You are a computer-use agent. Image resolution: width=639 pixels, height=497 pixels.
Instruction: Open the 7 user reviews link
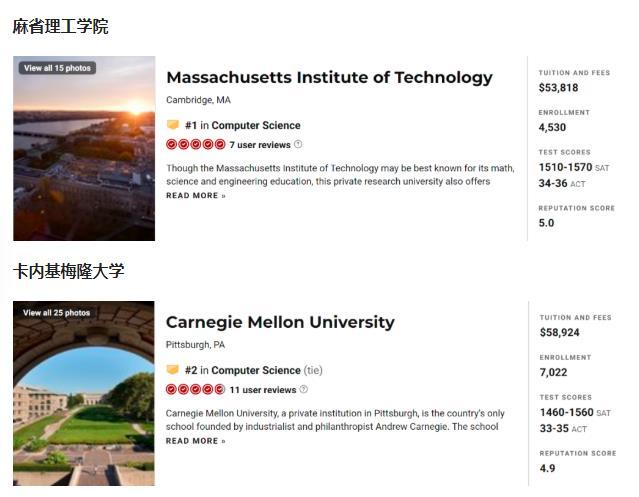click(x=260, y=145)
